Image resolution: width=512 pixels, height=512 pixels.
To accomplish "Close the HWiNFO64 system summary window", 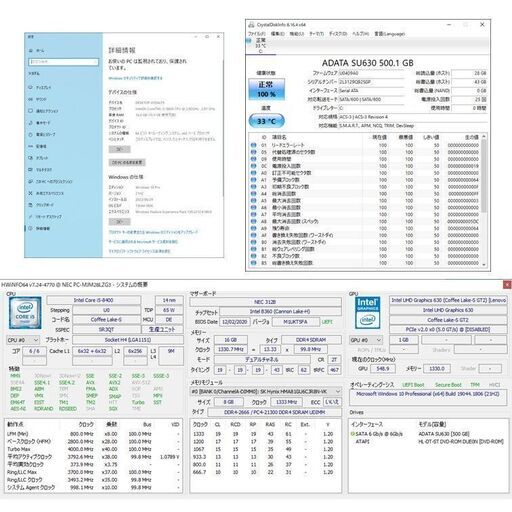I will pos(507,285).
